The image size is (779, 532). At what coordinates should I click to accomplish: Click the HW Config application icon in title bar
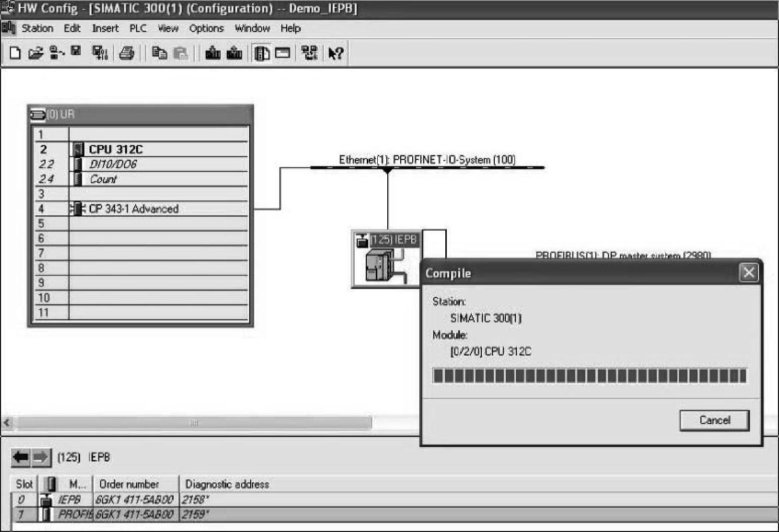tap(8, 8)
